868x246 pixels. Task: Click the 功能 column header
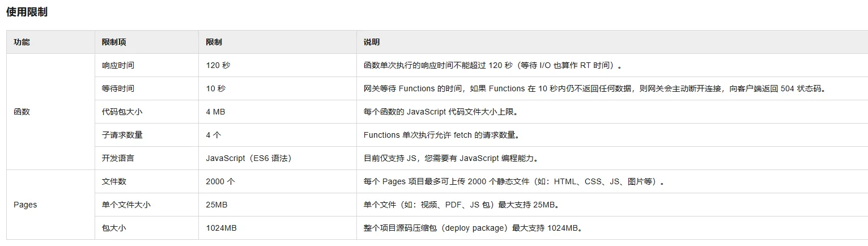coord(22,42)
